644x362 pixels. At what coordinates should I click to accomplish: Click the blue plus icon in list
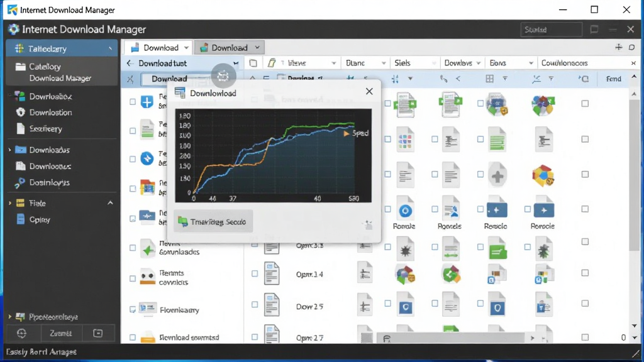click(x=147, y=102)
